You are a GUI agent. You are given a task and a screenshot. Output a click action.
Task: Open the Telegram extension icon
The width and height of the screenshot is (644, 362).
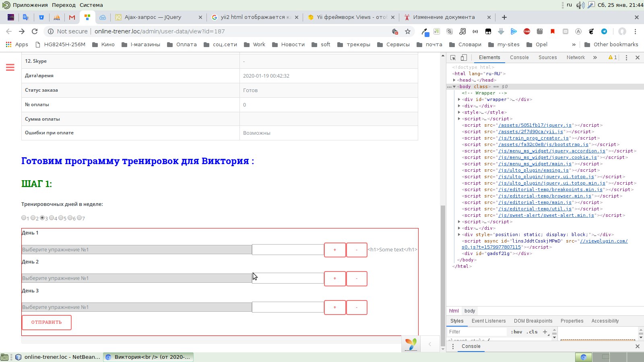[x=604, y=31]
